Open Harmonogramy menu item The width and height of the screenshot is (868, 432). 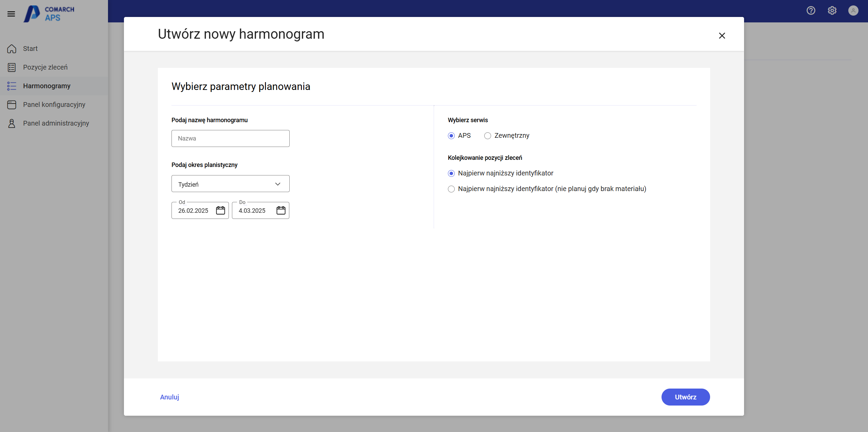[x=54, y=86]
